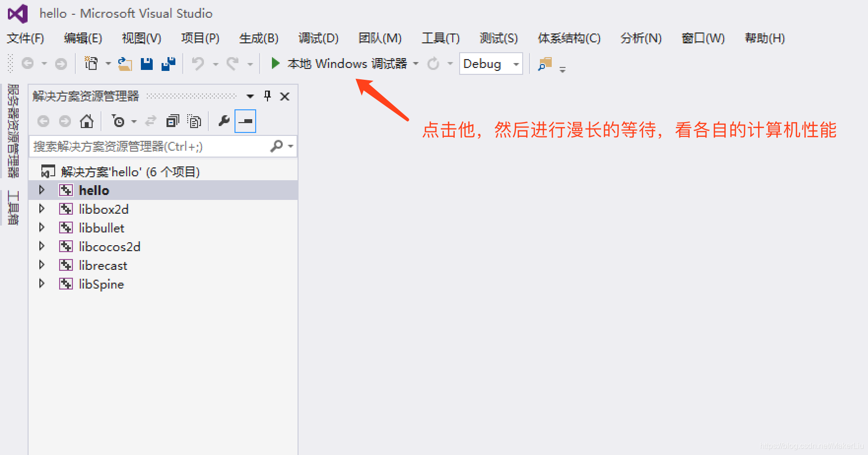
Task: Click the refresh circular arrow icon
Action: (433, 64)
